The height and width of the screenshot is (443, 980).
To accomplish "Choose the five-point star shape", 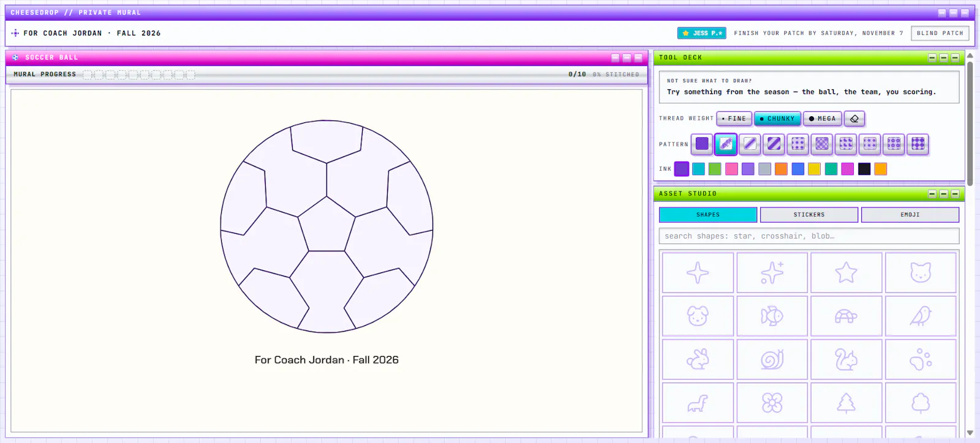I will point(846,273).
